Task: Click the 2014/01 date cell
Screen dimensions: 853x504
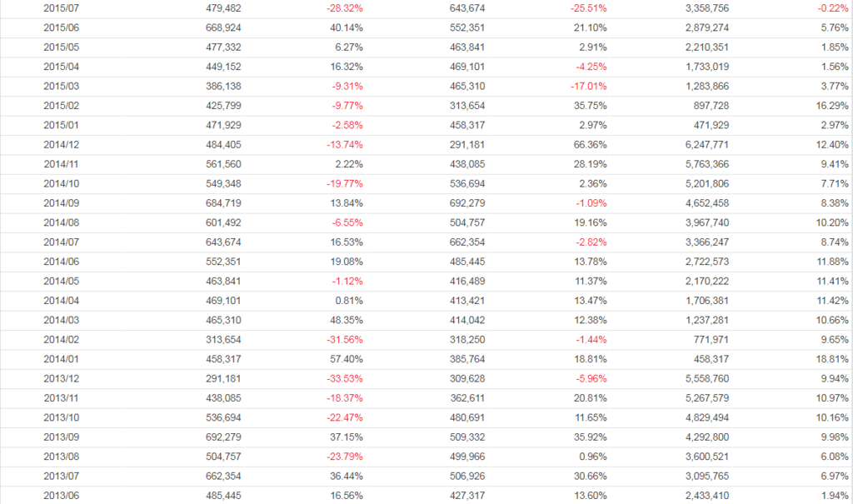Action: (60, 359)
